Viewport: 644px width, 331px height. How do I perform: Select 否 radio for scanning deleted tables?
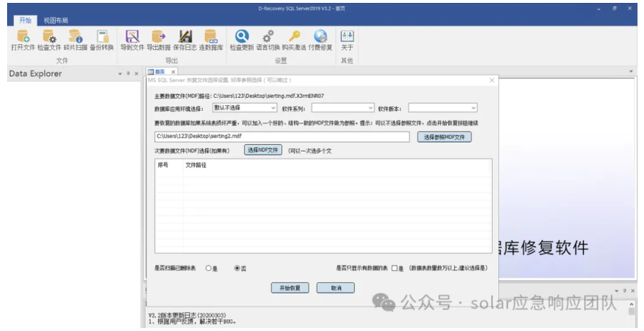(x=238, y=268)
